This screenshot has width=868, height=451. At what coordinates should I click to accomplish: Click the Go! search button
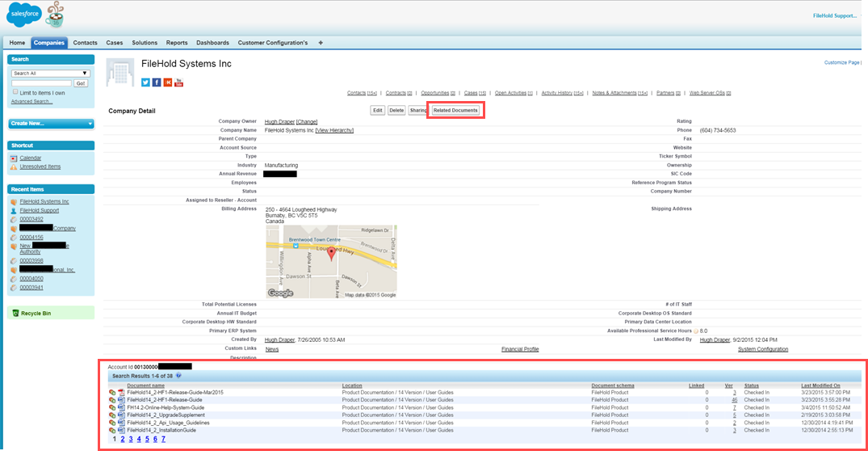(81, 83)
